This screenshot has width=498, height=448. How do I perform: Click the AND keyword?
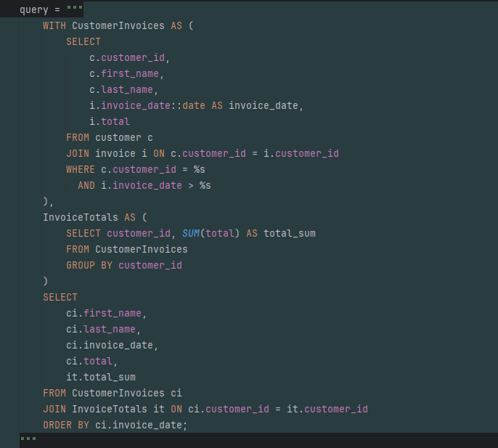[x=86, y=185]
